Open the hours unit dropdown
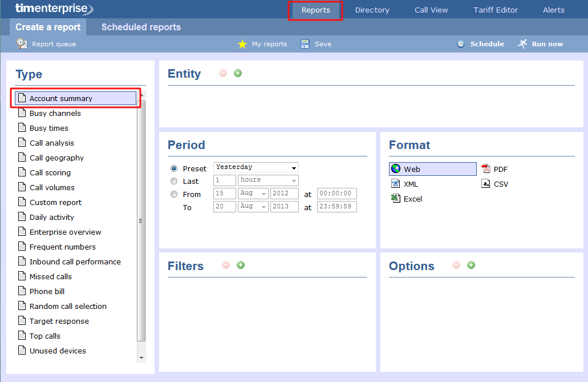The image size is (588, 382). pos(267,180)
